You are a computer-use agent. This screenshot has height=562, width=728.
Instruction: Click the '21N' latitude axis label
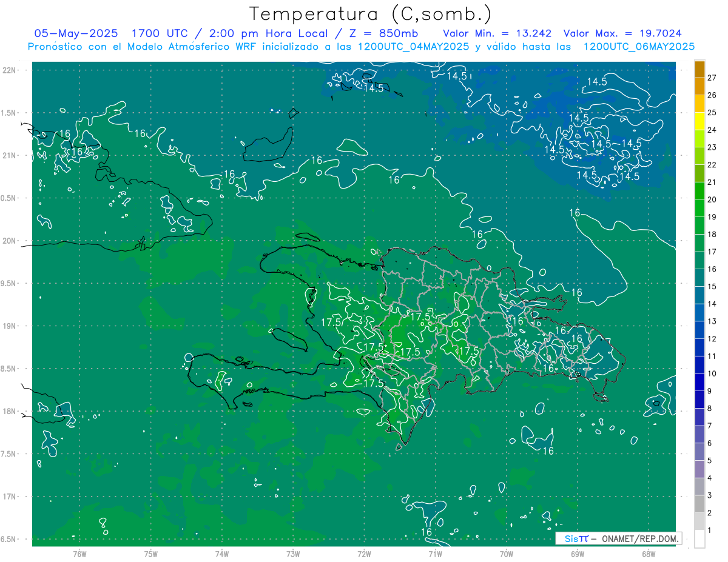point(10,156)
